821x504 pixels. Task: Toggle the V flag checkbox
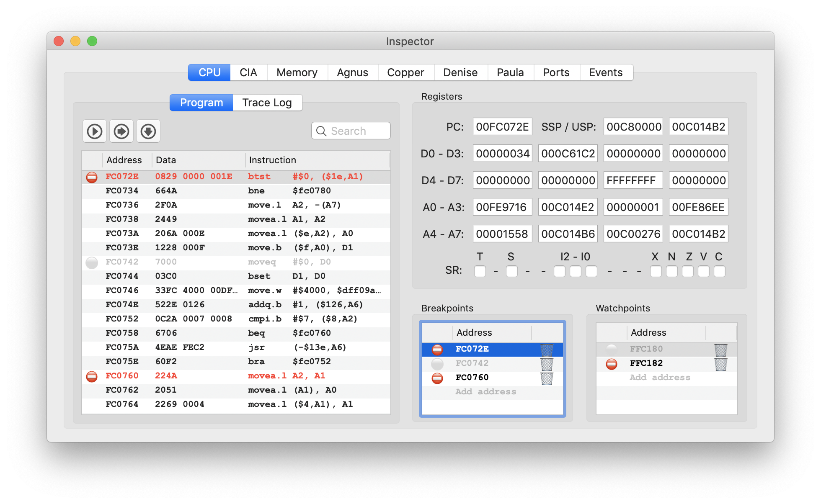tap(704, 271)
